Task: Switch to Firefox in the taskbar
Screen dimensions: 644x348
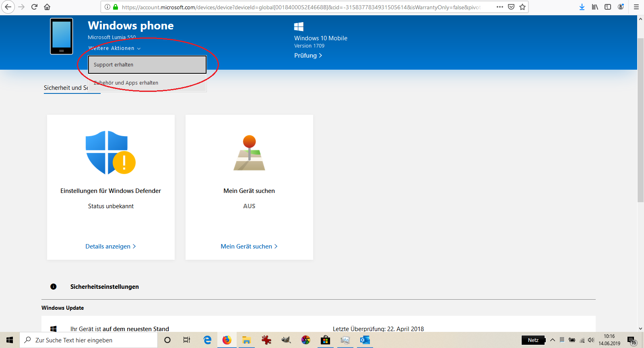Action: point(227,340)
